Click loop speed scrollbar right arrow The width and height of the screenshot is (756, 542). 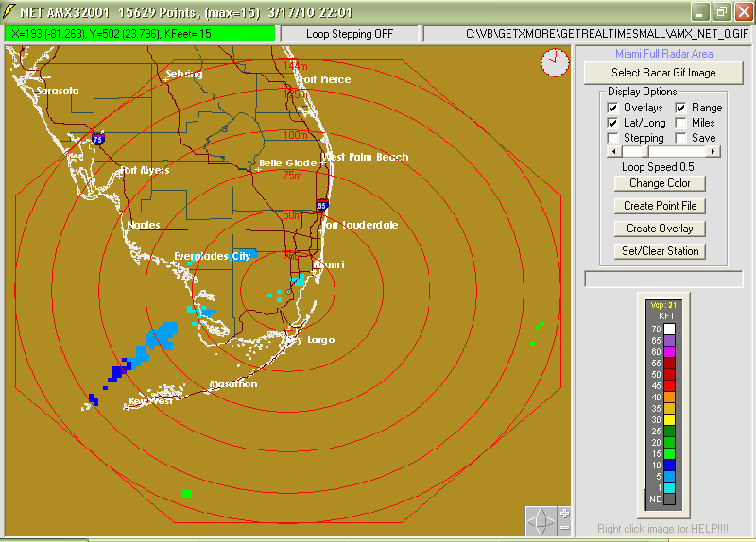pos(713,151)
